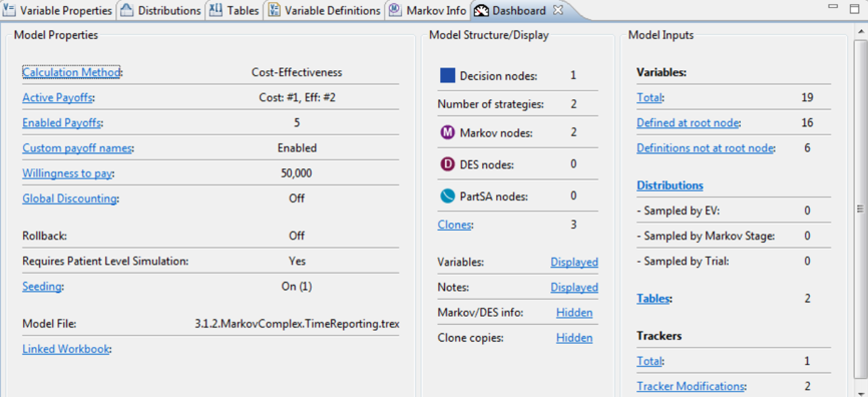The width and height of the screenshot is (868, 397).
Task: Toggle Markov/DES info Hidden link
Action: click(x=574, y=313)
